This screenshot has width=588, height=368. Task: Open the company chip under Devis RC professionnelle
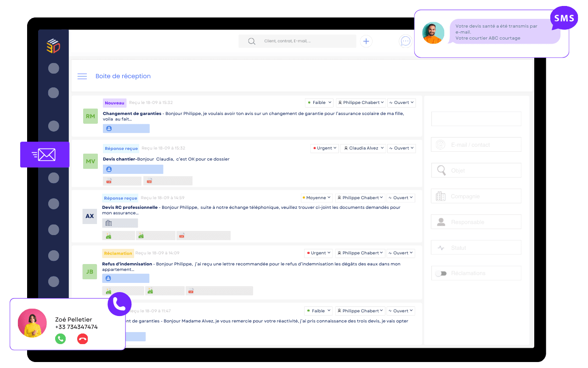tap(120, 223)
